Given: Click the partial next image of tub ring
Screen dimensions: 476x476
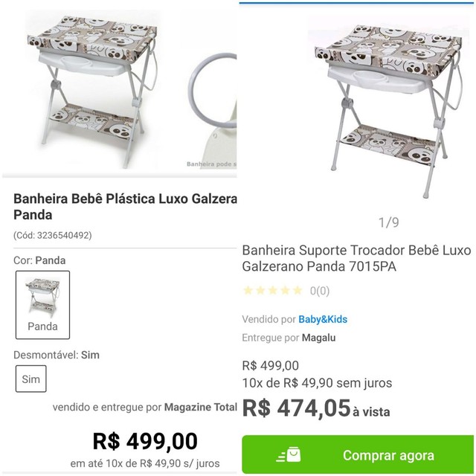Looking at the screenshot, I should 213,111.
